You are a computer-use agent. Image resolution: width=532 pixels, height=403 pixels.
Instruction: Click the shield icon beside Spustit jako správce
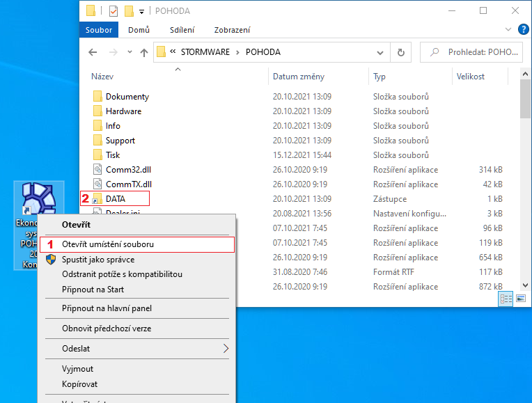tap(51, 260)
